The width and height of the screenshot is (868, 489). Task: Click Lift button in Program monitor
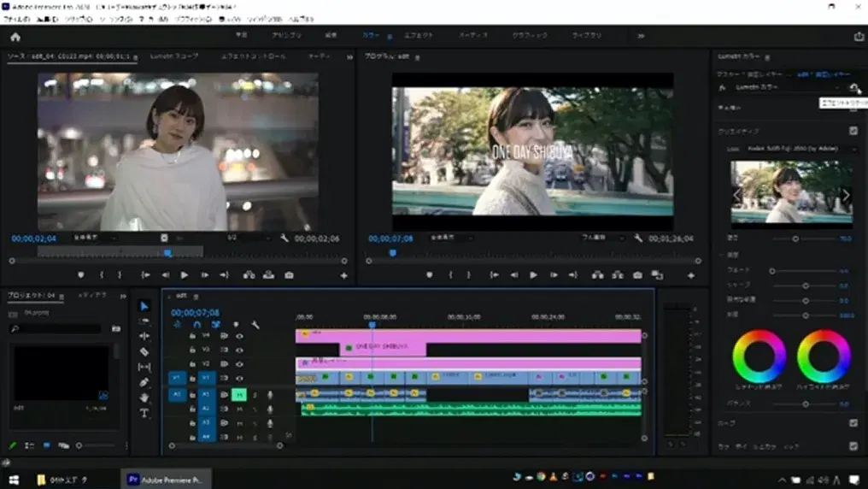597,275
